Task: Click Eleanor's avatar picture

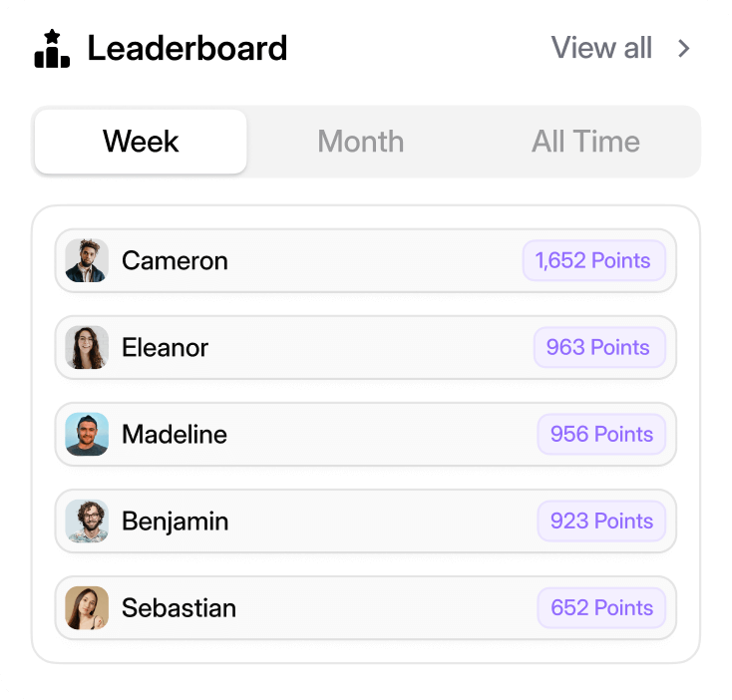Action: point(87,348)
